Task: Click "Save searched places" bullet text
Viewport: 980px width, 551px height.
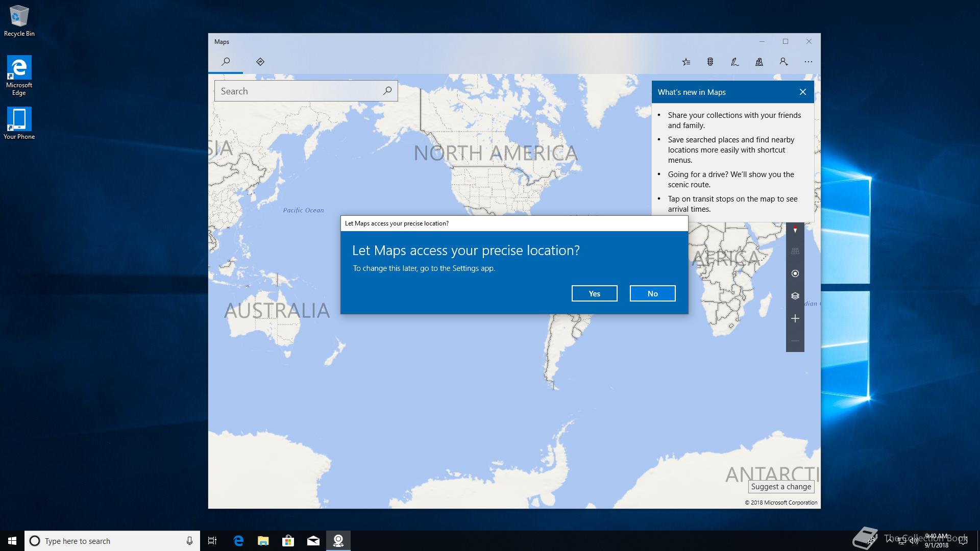Action: 731,150
